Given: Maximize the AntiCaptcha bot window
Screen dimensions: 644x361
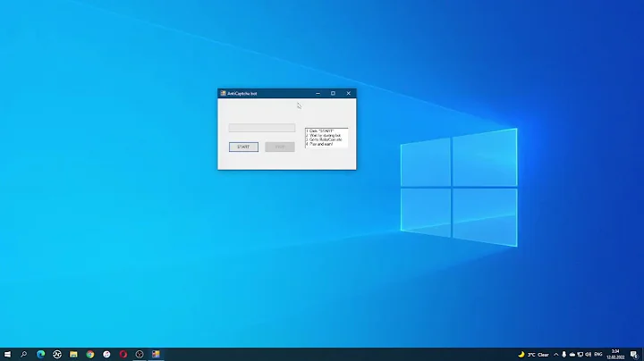Looking at the screenshot, I should click(333, 93).
